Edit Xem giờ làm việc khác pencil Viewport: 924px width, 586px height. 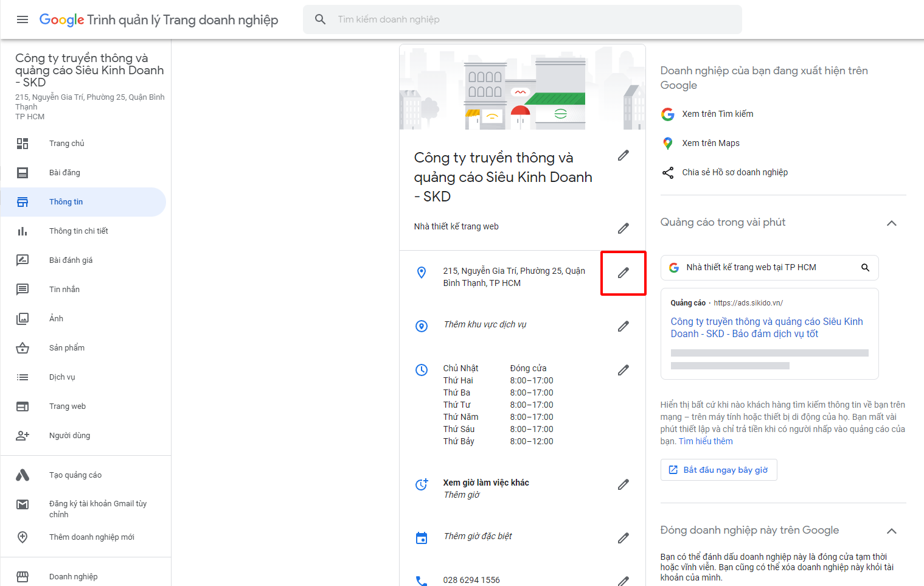click(x=623, y=485)
